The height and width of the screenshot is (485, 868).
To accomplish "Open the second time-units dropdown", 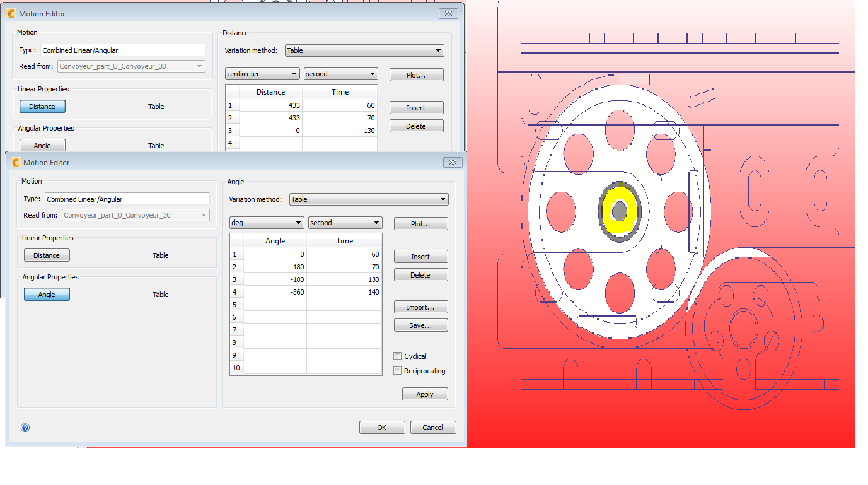I will tap(345, 222).
